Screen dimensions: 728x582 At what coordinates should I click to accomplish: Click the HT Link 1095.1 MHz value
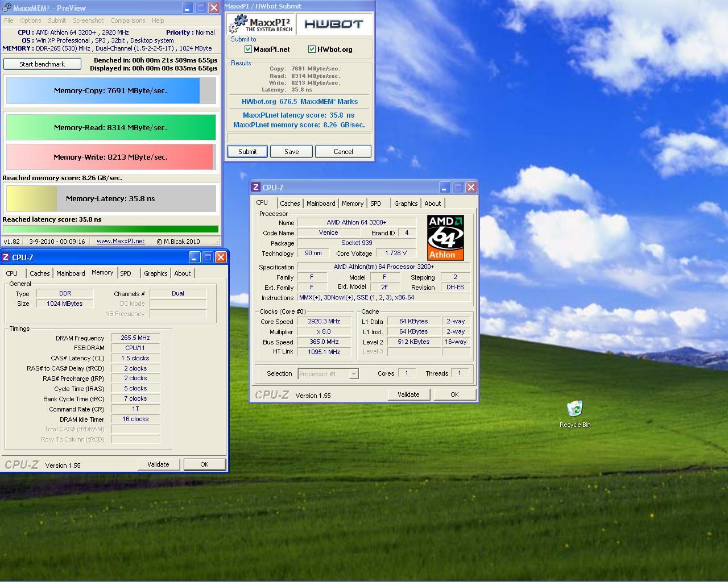324,352
